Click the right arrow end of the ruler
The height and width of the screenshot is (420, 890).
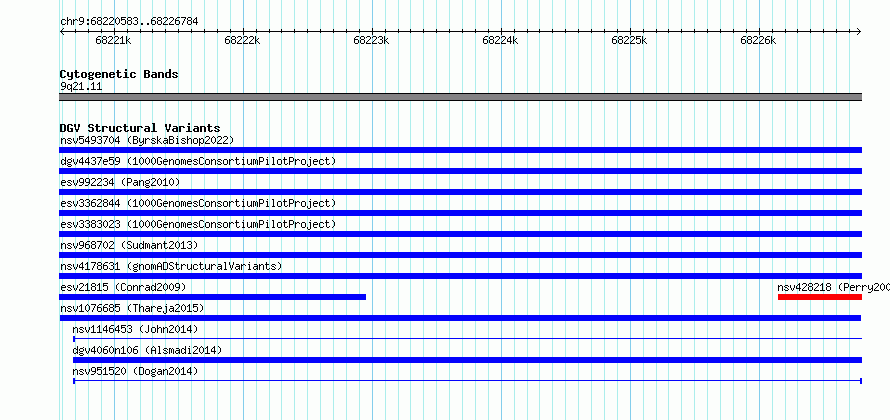coord(859,31)
